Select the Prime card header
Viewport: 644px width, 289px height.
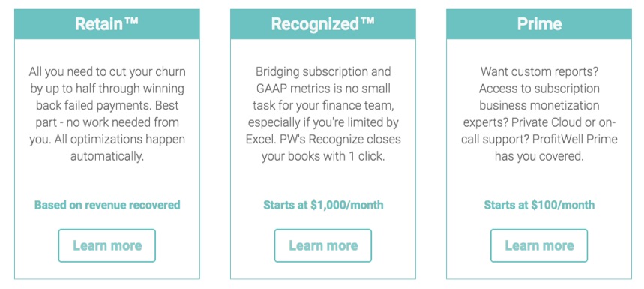pos(539,24)
